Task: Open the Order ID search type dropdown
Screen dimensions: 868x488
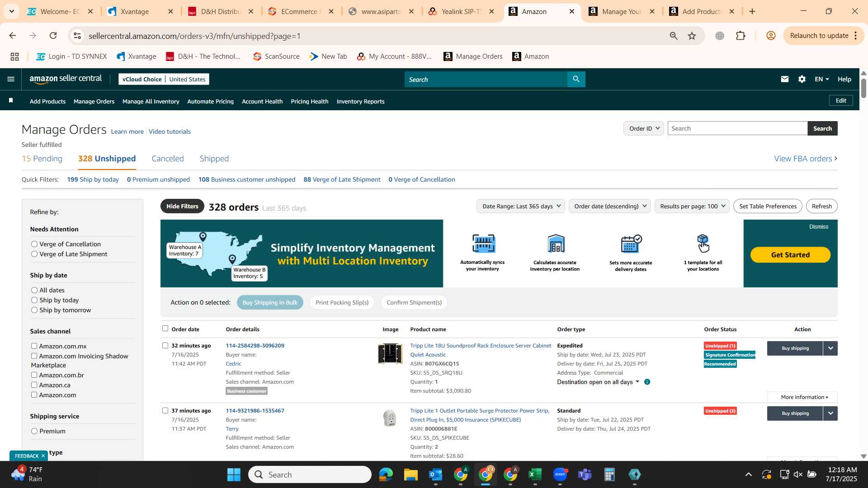Action: tap(644, 128)
